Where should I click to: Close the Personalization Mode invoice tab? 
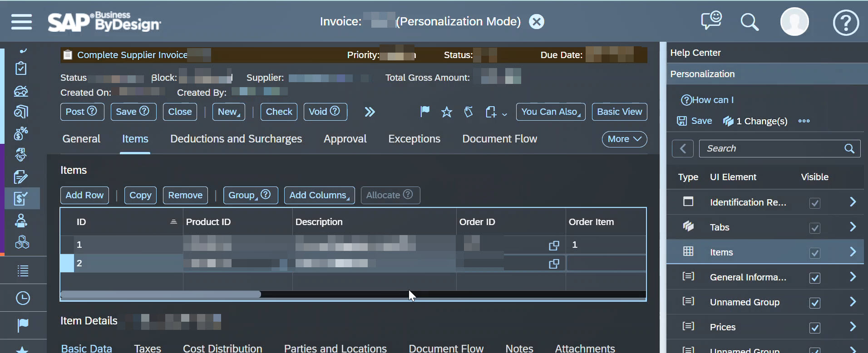(x=537, y=21)
